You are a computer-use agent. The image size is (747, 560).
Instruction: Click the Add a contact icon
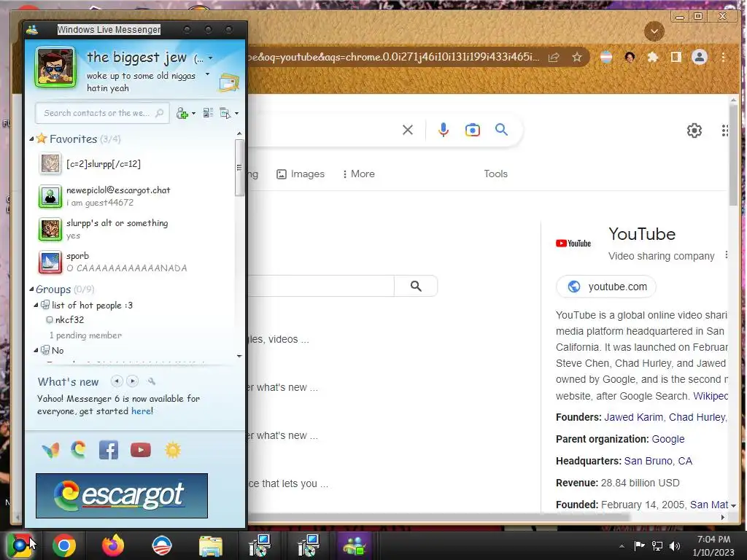tap(182, 113)
